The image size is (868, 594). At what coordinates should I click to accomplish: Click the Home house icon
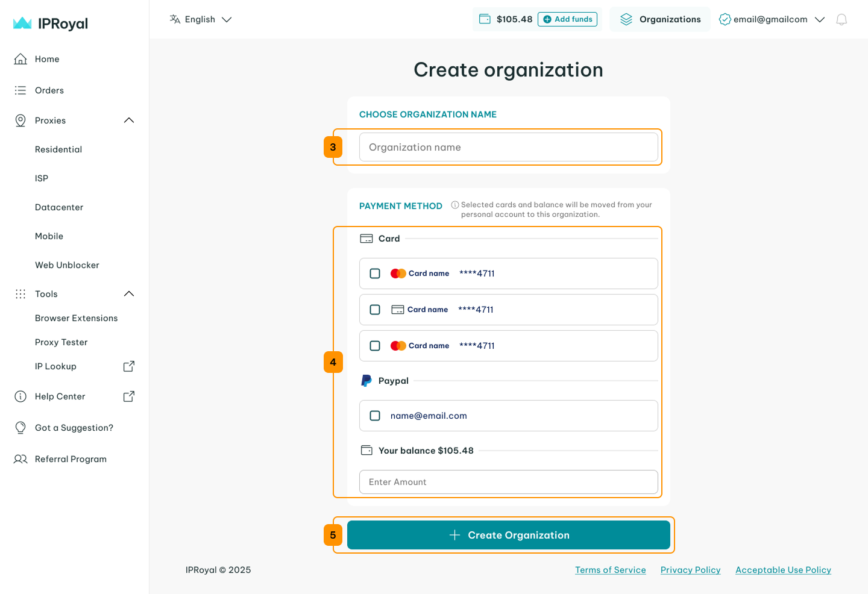click(20, 59)
